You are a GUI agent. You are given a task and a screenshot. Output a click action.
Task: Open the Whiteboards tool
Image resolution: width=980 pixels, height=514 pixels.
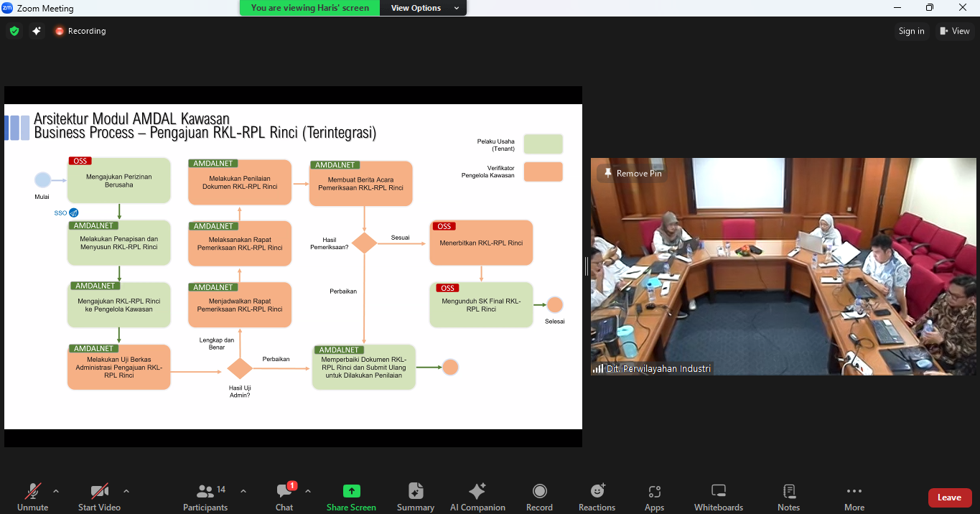[x=718, y=497]
